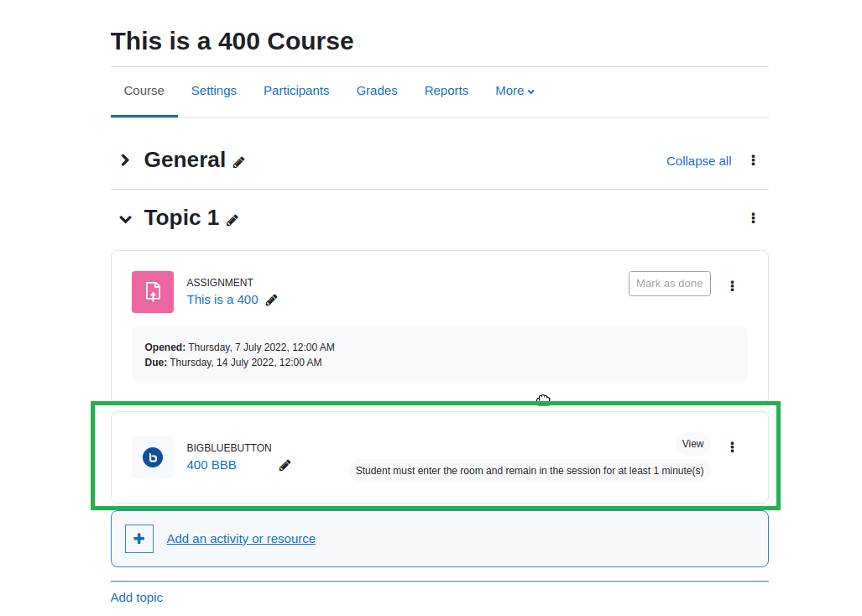862x616 pixels.
Task: Click the completion condition about remaining 1 minute(s)
Action: click(530, 471)
